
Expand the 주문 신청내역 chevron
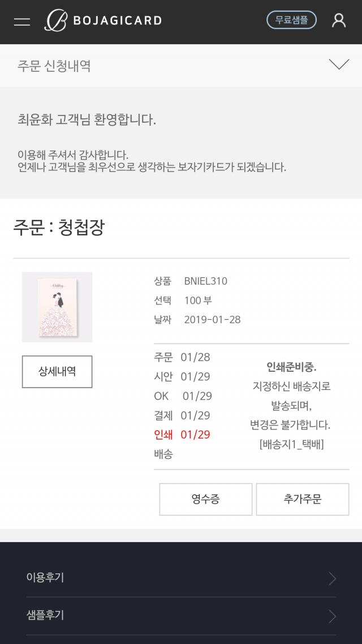(339, 65)
